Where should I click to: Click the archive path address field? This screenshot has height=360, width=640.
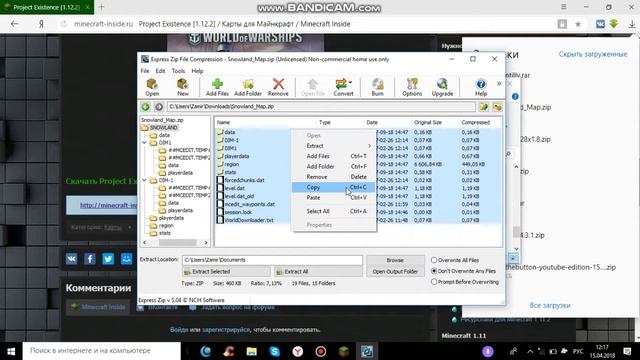click(321, 107)
